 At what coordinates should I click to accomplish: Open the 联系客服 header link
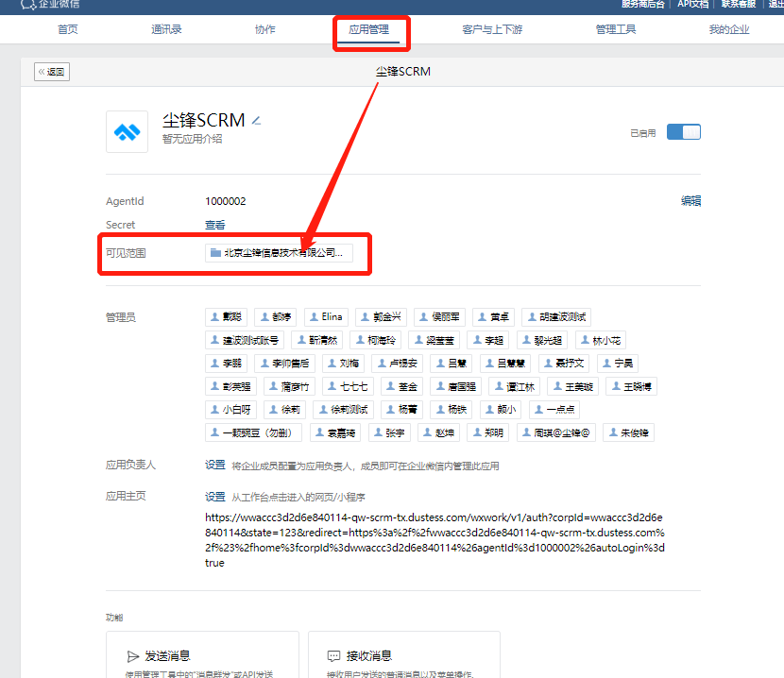[739, 4]
